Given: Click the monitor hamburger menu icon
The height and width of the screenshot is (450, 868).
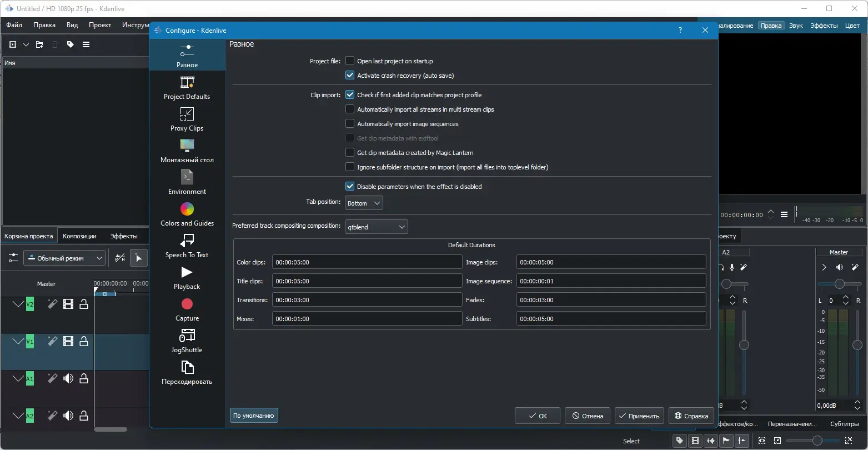Looking at the screenshot, I should (x=784, y=214).
